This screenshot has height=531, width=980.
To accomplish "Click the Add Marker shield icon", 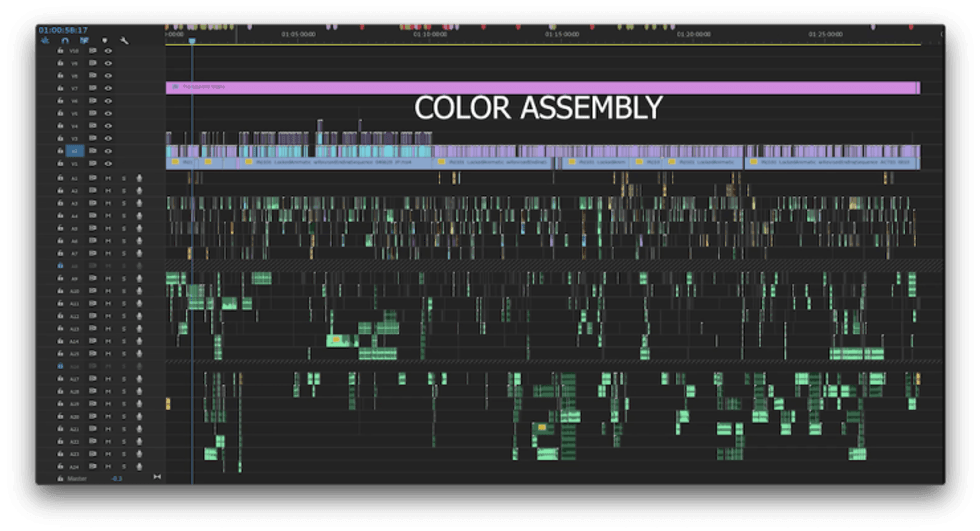I will [104, 41].
